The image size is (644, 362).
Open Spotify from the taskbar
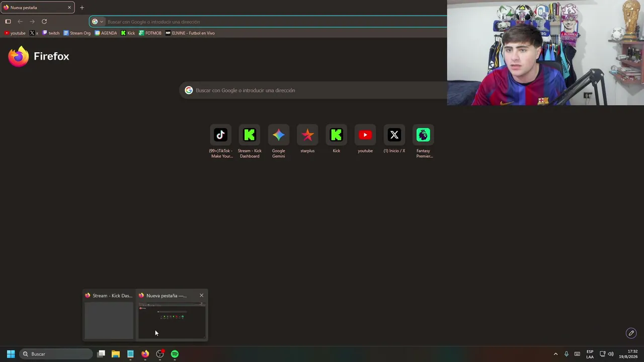(x=175, y=354)
